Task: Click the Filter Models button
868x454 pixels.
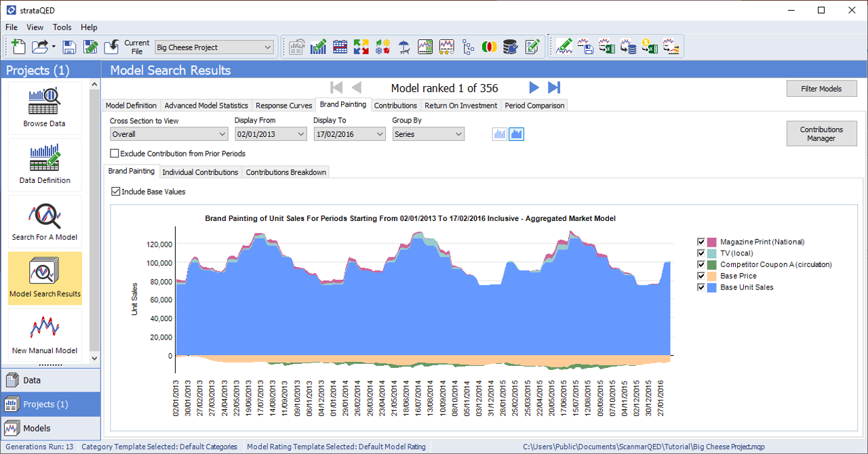Action: click(x=821, y=89)
